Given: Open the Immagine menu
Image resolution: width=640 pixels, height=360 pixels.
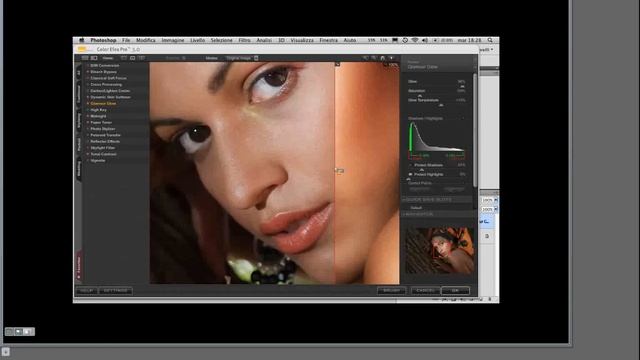Looking at the screenshot, I should (173, 40).
